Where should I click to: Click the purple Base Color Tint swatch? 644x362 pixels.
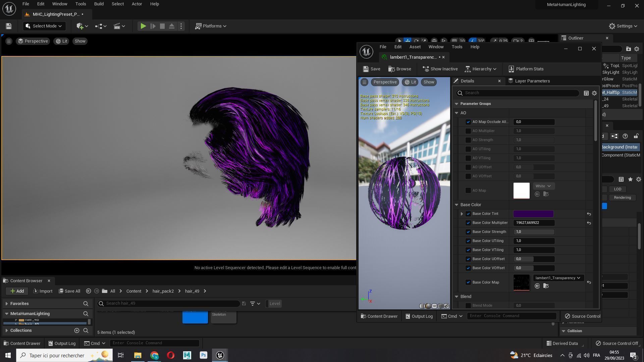click(533, 214)
